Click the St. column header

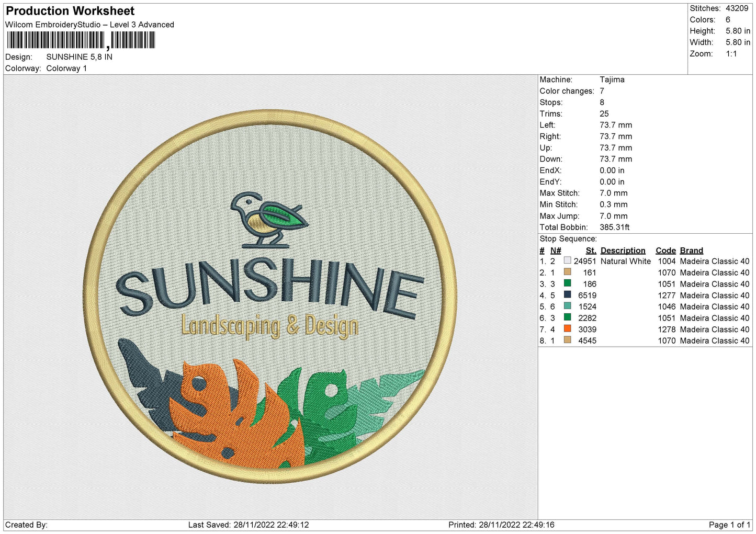[x=591, y=251]
